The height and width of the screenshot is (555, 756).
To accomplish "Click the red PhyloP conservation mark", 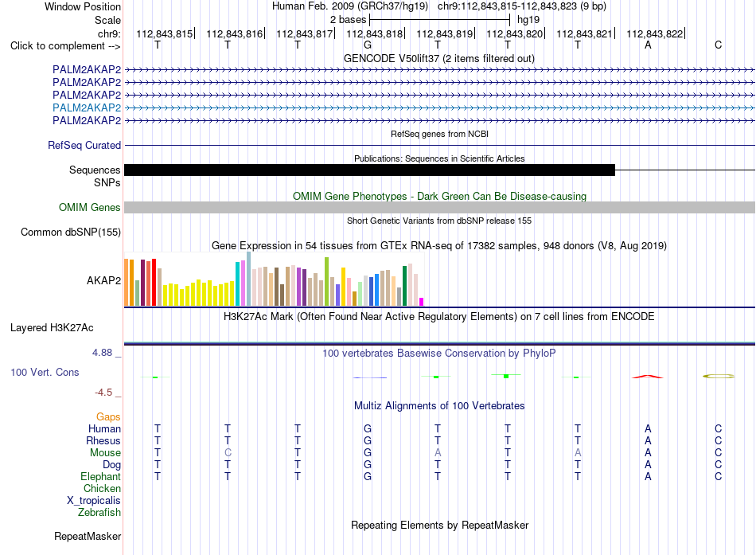I will 648,377.
